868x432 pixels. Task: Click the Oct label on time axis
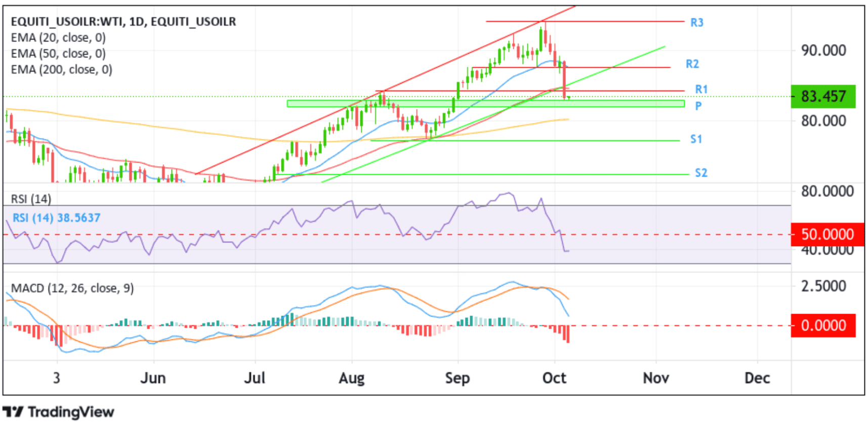coord(555,378)
